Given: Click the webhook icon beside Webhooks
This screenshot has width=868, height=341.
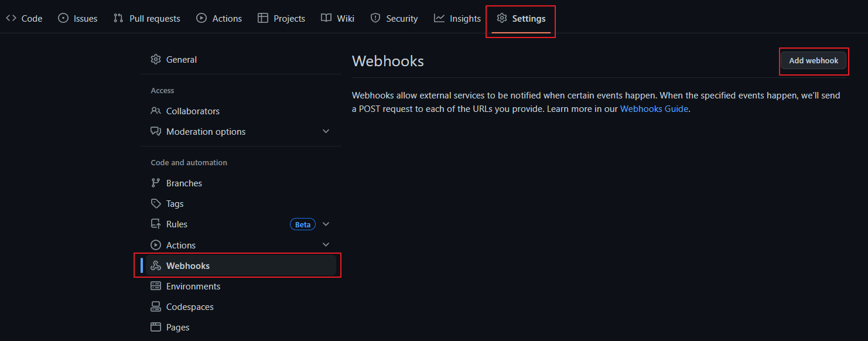Looking at the screenshot, I should (156, 265).
